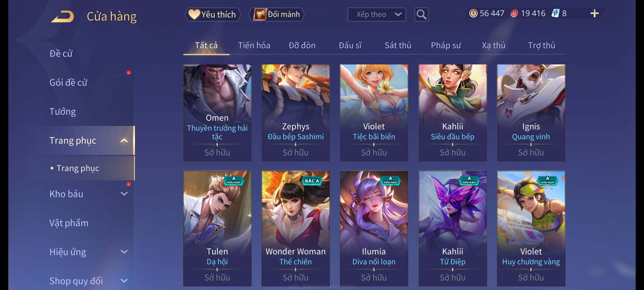
Task: Expand the Kho báu sidebar section
Action: coord(124,194)
